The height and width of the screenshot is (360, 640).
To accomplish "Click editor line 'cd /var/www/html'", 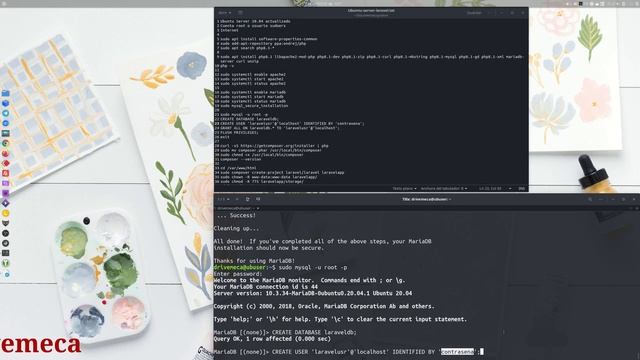I will [x=238, y=168].
